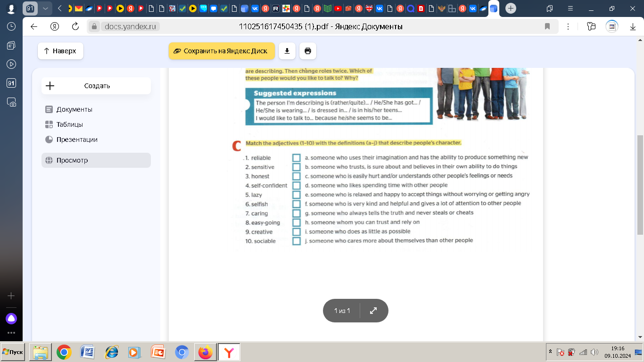The width and height of the screenshot is (644, 362).
Task: Add a sidebar app with the plus icon
Action: 11,296
